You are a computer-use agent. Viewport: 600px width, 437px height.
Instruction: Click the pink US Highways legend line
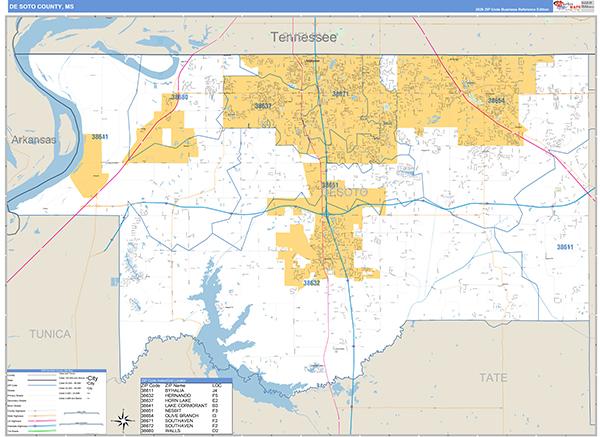tap(42, 421)
